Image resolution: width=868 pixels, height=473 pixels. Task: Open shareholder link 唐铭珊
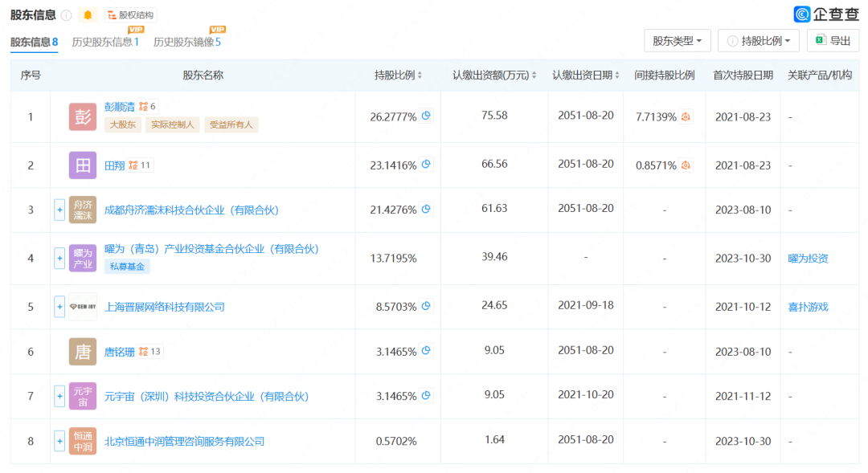(x=120, y=352)
